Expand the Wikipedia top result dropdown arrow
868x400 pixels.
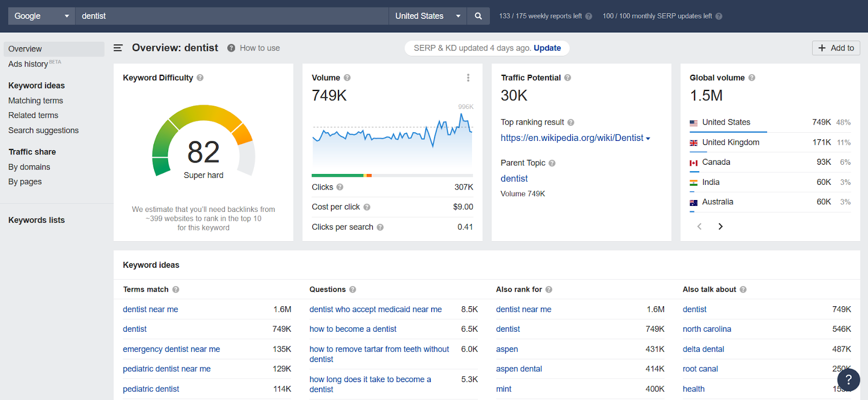(x=648, y=139)
